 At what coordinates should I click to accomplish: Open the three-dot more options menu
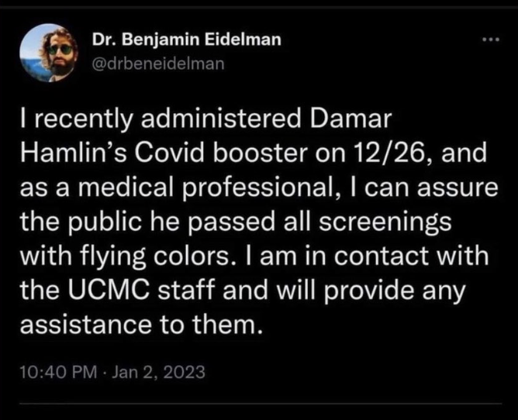pos(490,36)
